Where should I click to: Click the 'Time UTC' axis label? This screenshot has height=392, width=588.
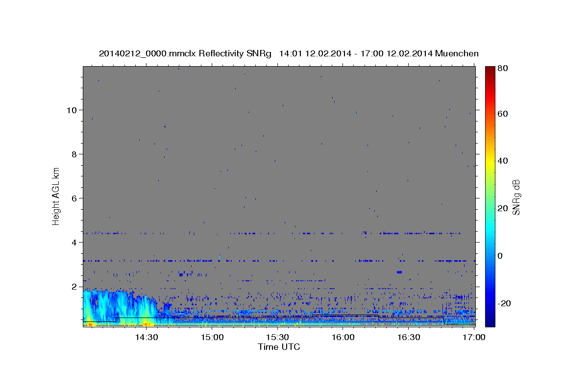click(x=279, y=347)
